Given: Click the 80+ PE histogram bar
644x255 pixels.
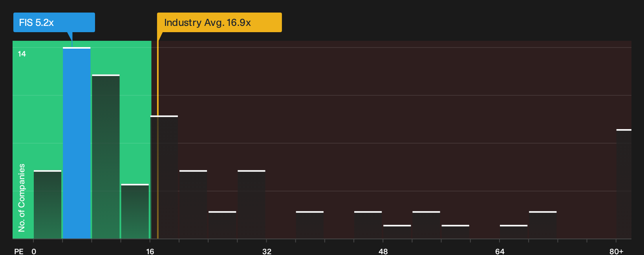Looking at the screenshot, I should tap(624, 184).
